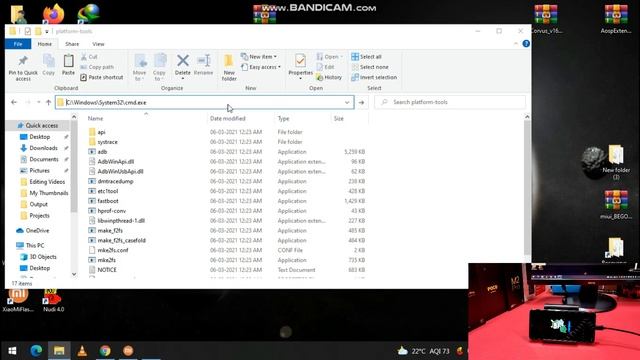640x360 pixels.
Task: Open the Recent locations dropdown arrow
Action: (x=38, y=102)
